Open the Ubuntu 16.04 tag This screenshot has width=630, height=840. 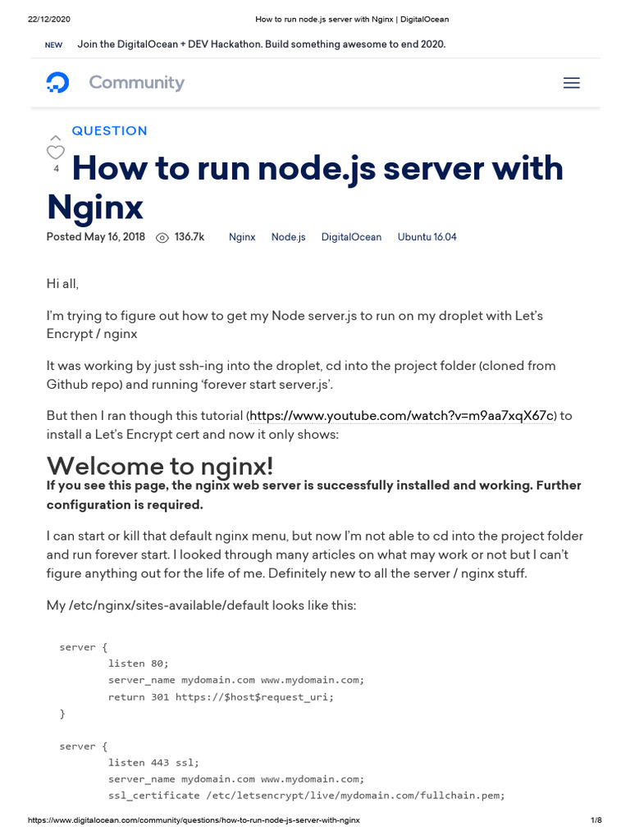click(427, 237)
